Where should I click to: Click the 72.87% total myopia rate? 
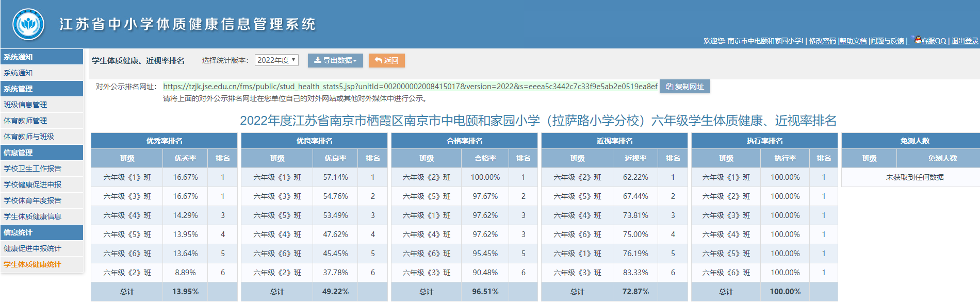pyautogui.click(x=635, y=292)
